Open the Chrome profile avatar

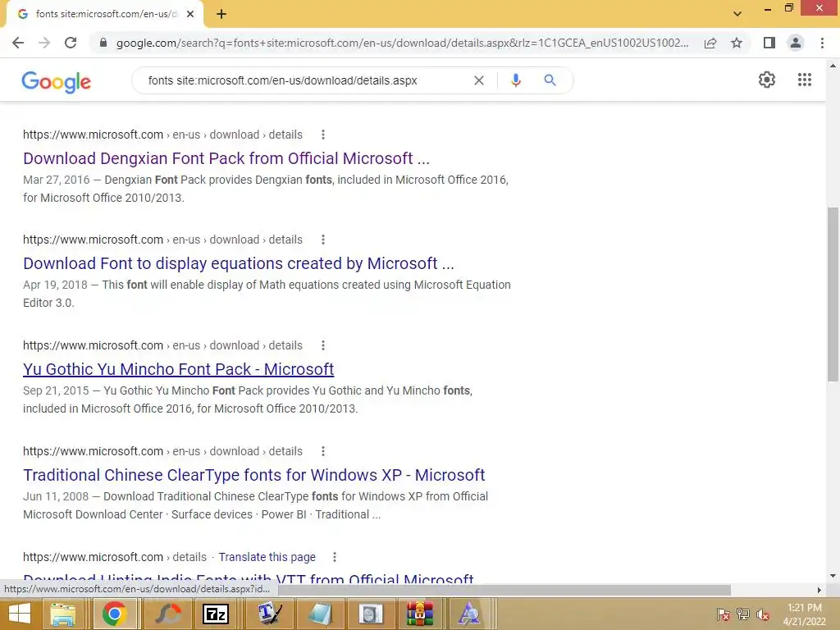click(x=796, y=43)
